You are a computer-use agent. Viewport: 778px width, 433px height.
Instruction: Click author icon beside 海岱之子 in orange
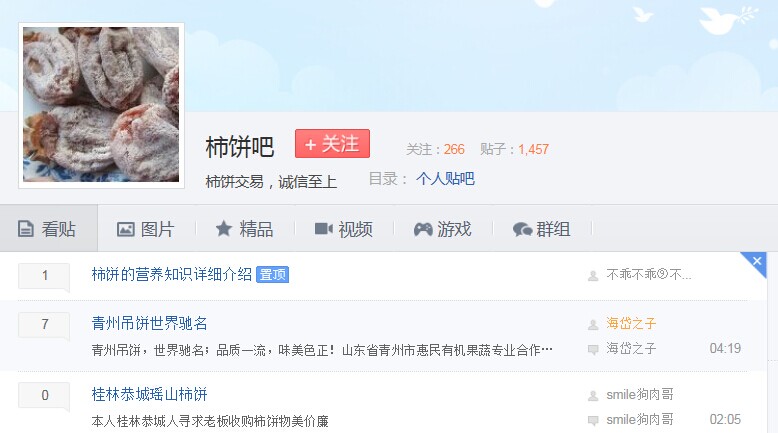(x=593, y=325)
